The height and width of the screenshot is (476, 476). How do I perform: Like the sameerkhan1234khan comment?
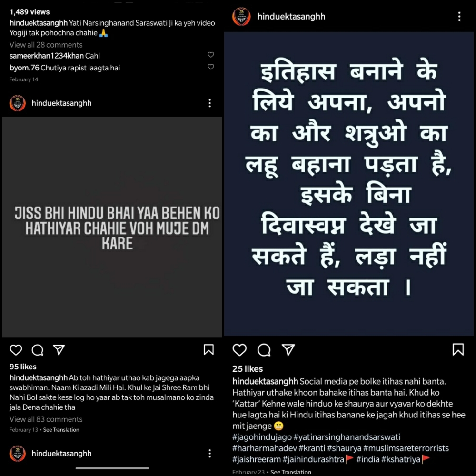[211, 55]
